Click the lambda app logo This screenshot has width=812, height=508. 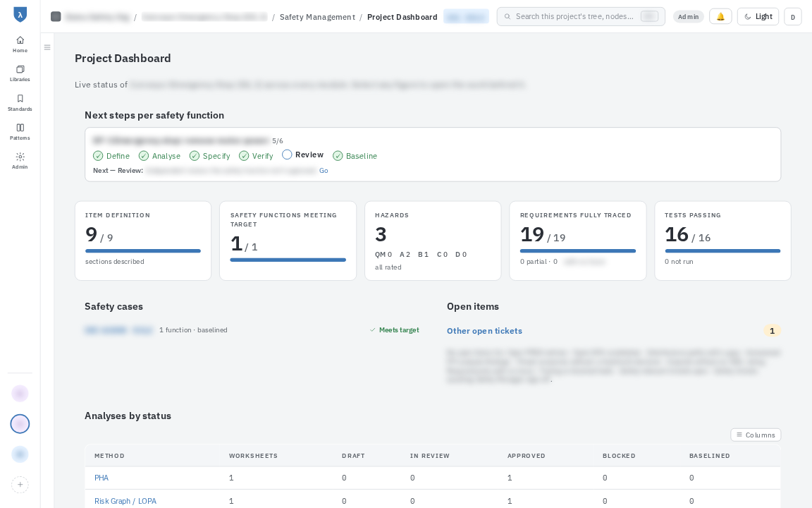pos(20,15)
